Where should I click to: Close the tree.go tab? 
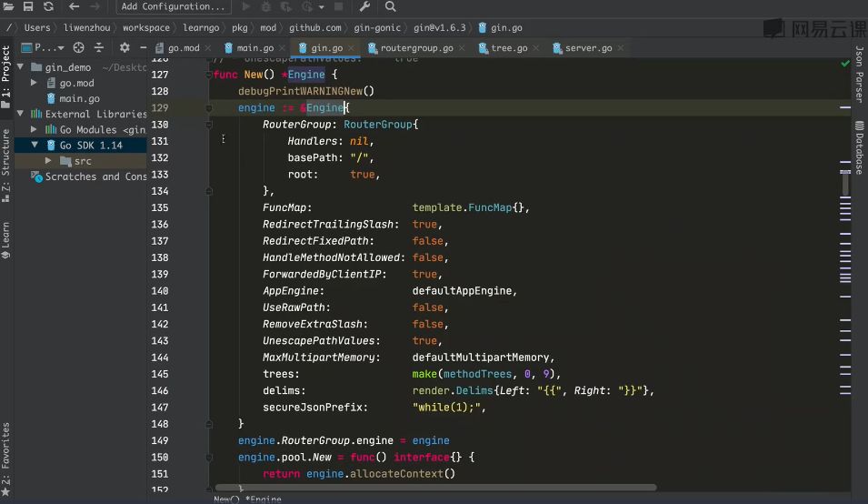point(536,48)
